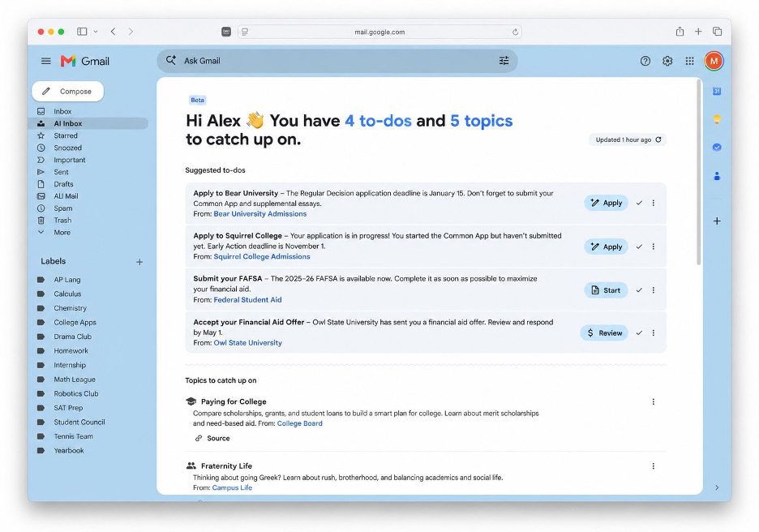Open Safari sidebar dropdown arrow
Image resolution: width=759 pixels, height=532 pixels.
click(96, 32)
